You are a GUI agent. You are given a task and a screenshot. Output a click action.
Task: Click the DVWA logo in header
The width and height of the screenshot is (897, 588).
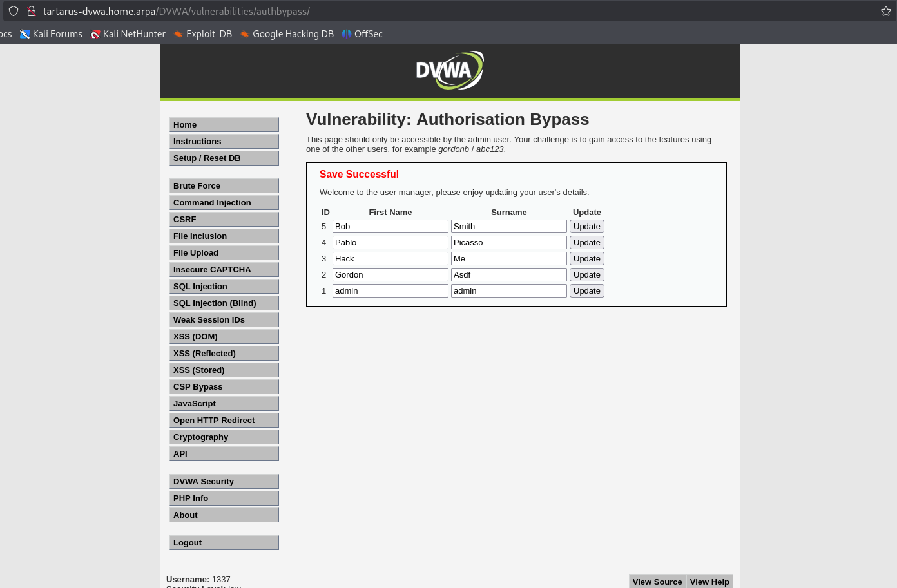(449, 70)
